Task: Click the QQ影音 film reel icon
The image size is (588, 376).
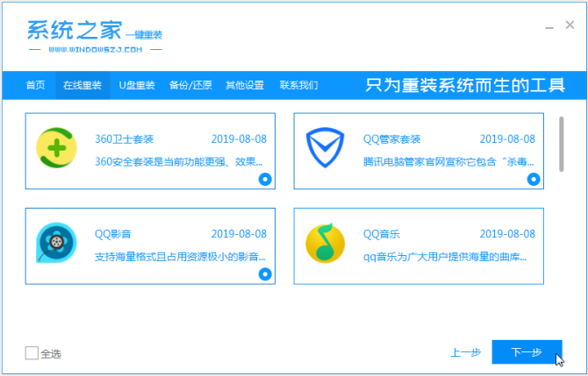Action: click(56, 243)
